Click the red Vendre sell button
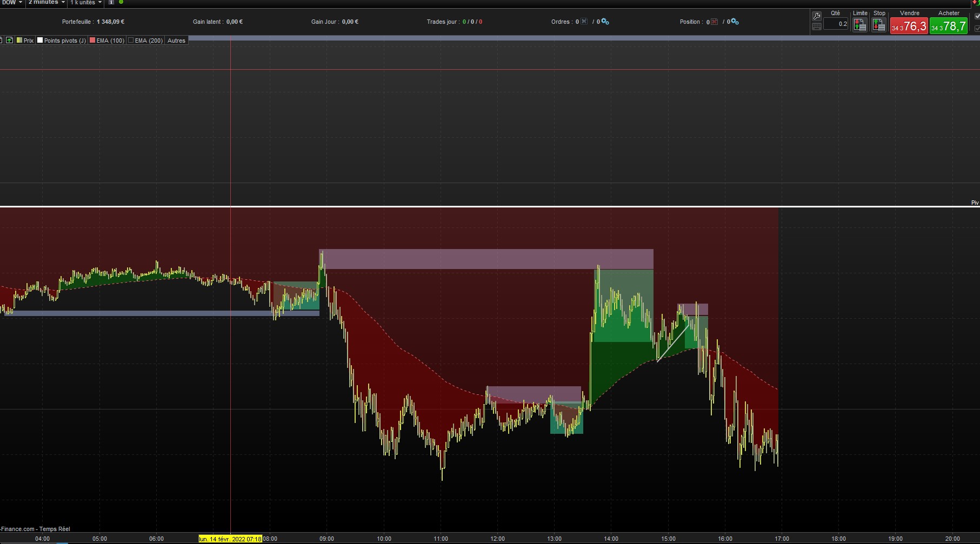The image size is (980, 544). (909, 26)
